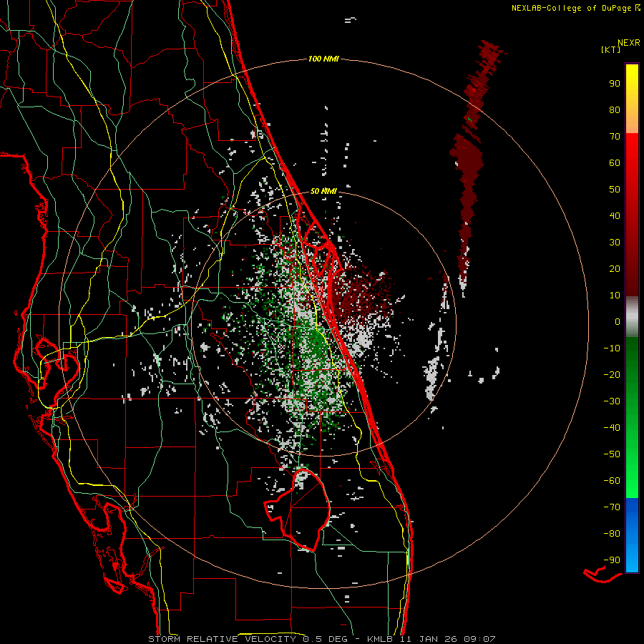644x644 pixels.
Task: Click the 70 knot legend value
Action: 615,137
